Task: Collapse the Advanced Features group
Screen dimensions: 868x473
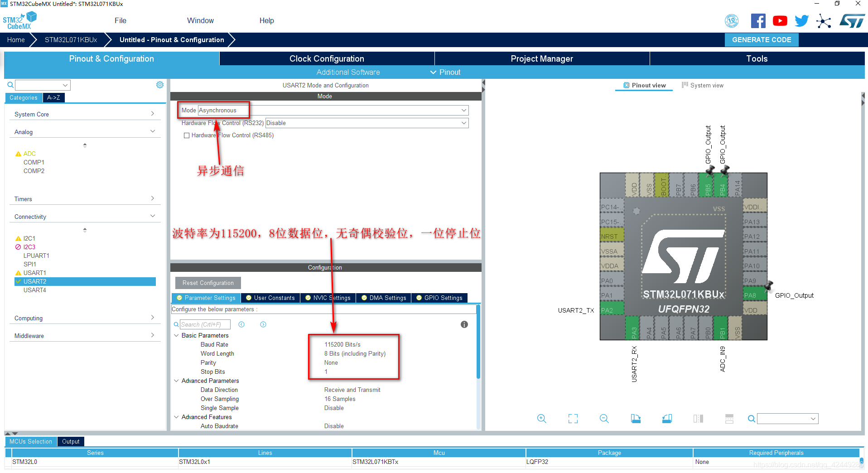Action: [x=176, y=417]
